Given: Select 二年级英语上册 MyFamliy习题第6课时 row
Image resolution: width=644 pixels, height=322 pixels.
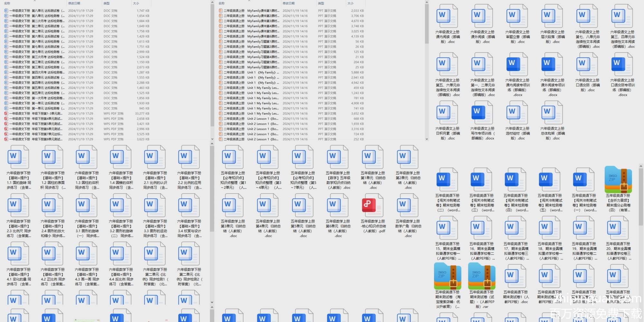Looking at the screenshot, I should 291,67.
